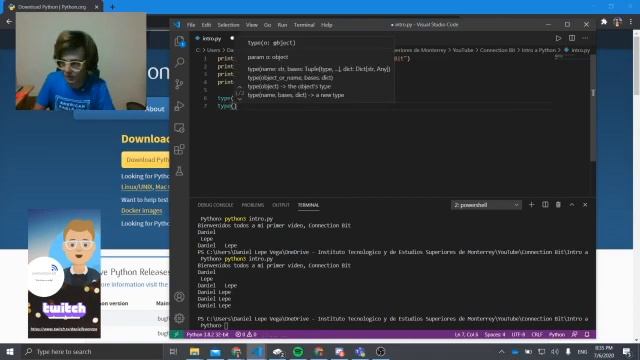Open the Extensions view
640x360 pixels.
(180, 149)
